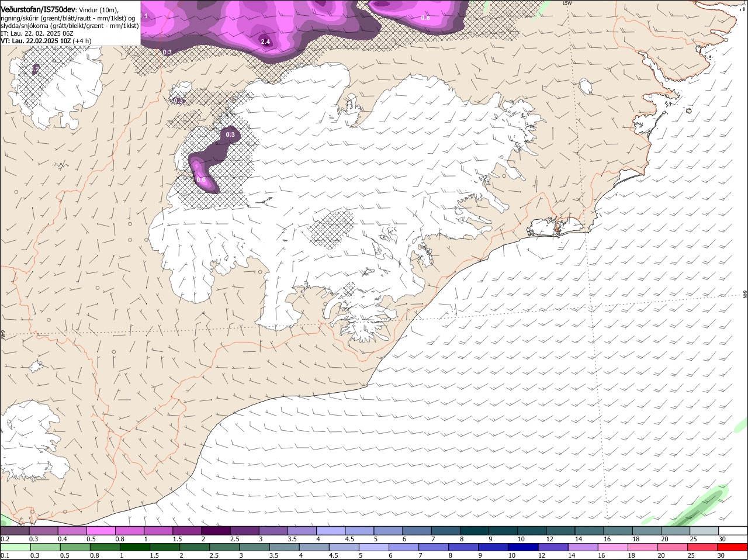Pick the snow legend swatch between 8 and 9
The image size is (748, 560).
click(x=475, y=531)
